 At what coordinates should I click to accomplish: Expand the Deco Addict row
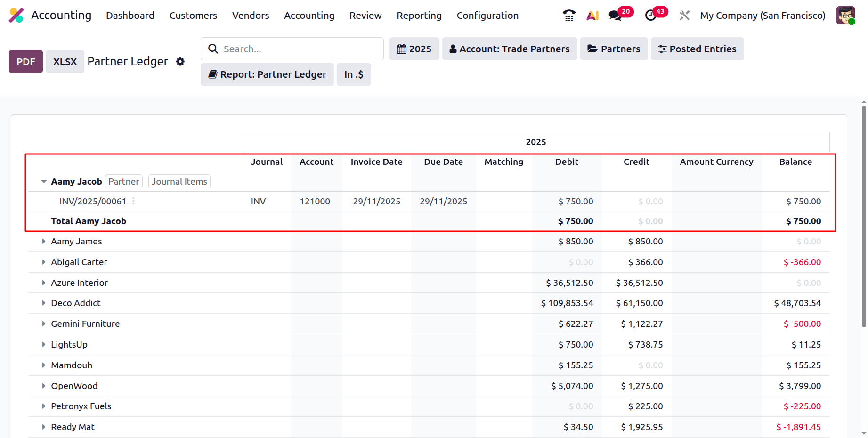(44, 303)
